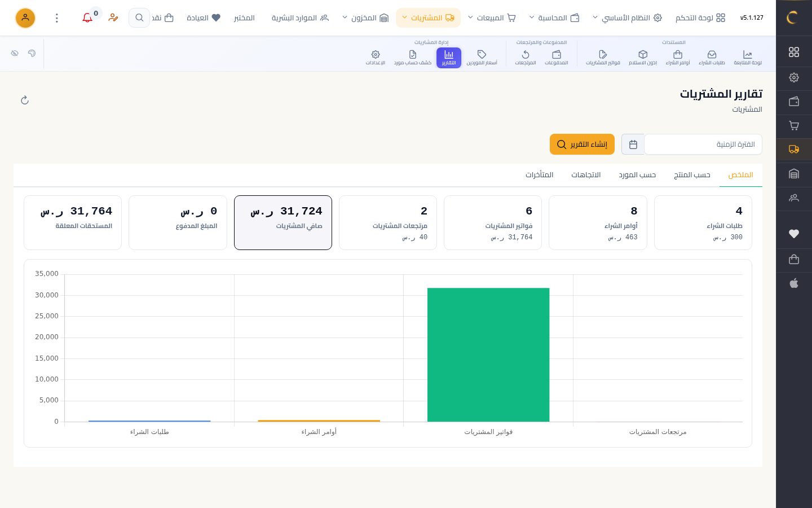812x508 pixels.
Task: Click the refresh icon beside page title
Action: (x=25, y=100)
